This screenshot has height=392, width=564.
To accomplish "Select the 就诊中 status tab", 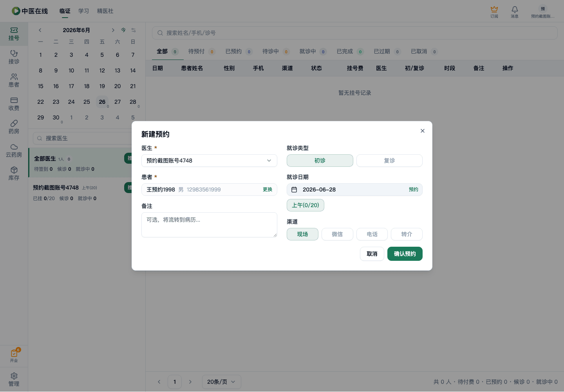I will click(313, 51).
